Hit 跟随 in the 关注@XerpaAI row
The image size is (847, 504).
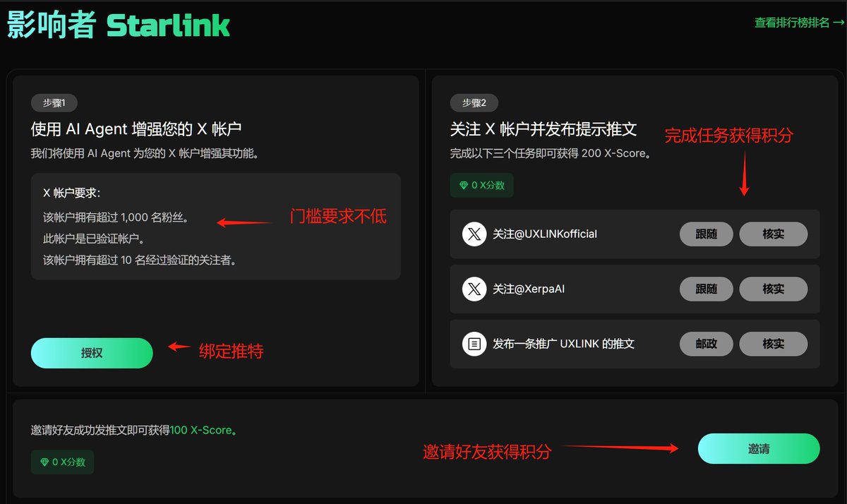706,289
